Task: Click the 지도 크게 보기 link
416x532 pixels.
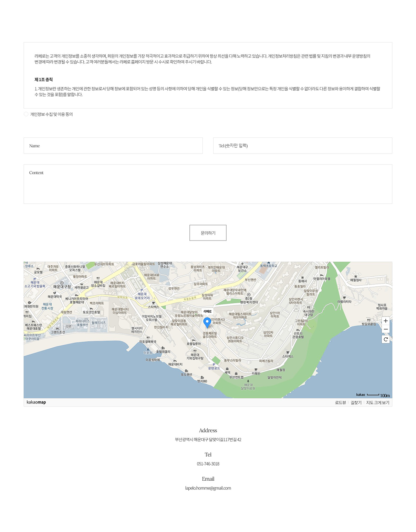Action: pos(378,402)
